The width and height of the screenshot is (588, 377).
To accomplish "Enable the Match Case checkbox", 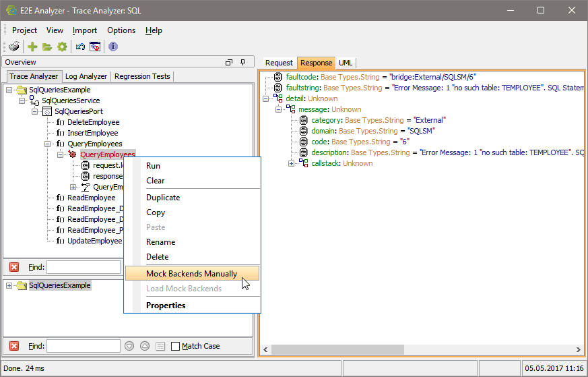I will (176, 346).
